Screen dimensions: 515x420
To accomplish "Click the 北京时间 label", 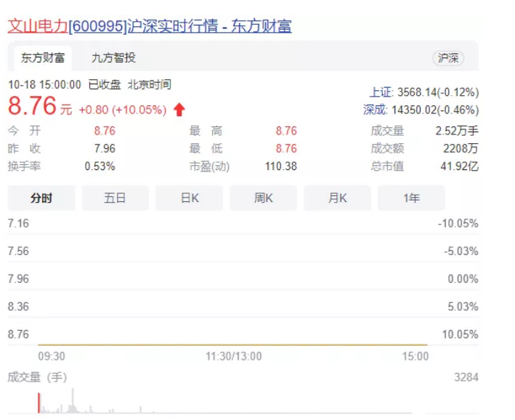I will 149,85.
